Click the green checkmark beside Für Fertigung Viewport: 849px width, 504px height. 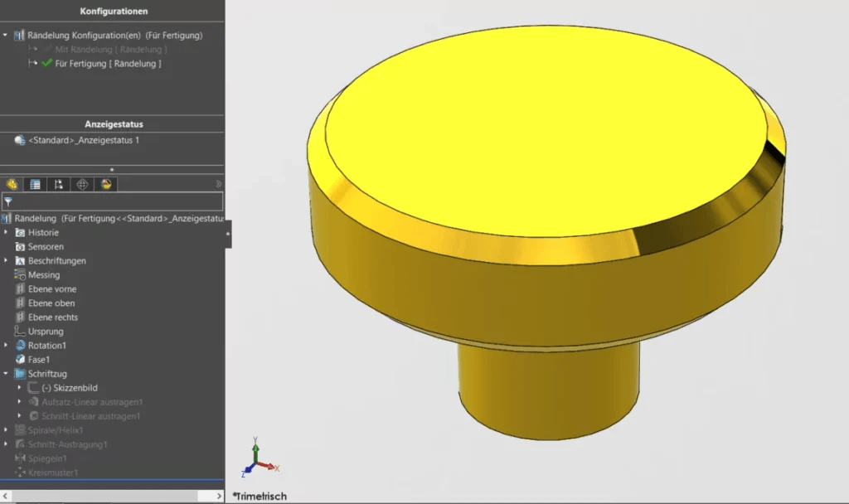point(46,63)
